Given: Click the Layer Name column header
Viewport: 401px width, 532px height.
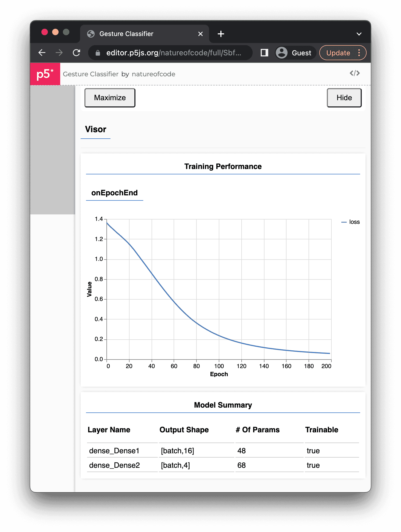Looking at the screenshot, I should (x=109, y=430).
